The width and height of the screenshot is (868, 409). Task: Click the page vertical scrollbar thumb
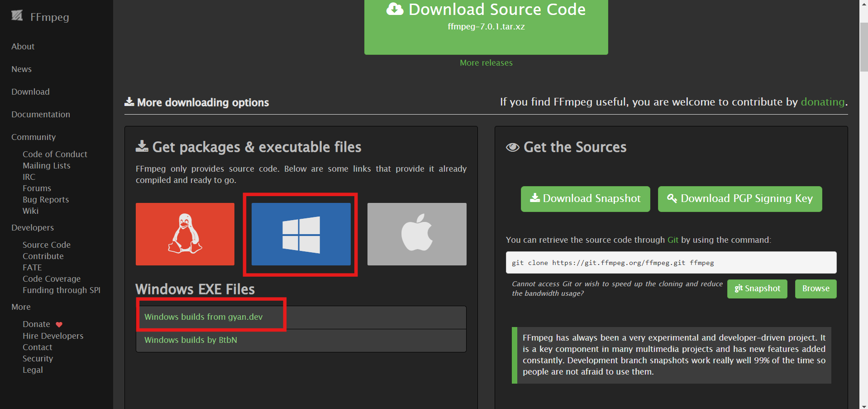pos(863,46)
